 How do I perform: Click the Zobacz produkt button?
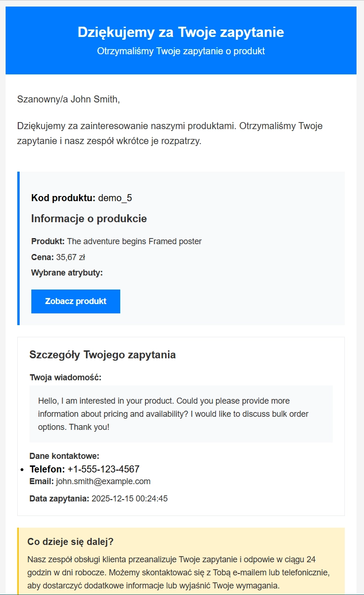(75, 301)
